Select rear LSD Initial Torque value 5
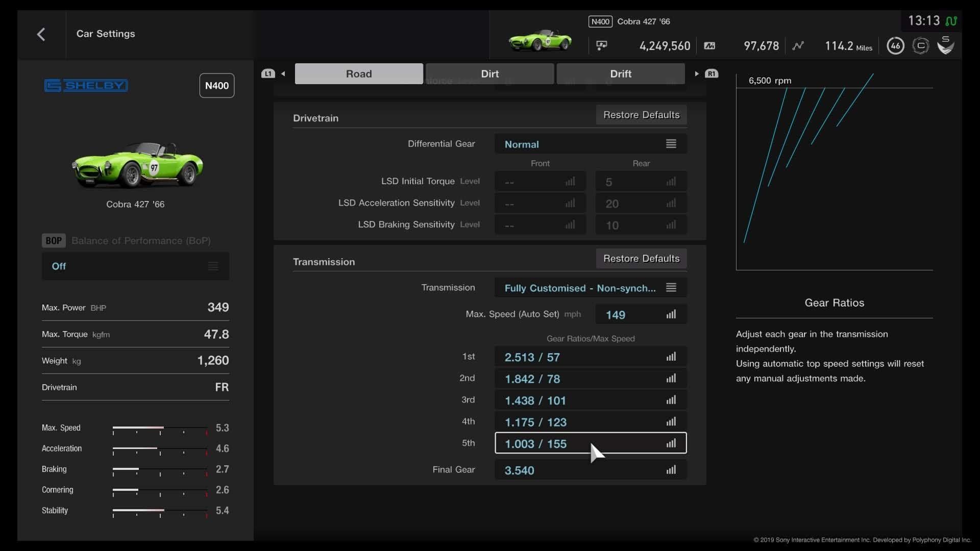This screenshot has height=551, width=980. 641,182
